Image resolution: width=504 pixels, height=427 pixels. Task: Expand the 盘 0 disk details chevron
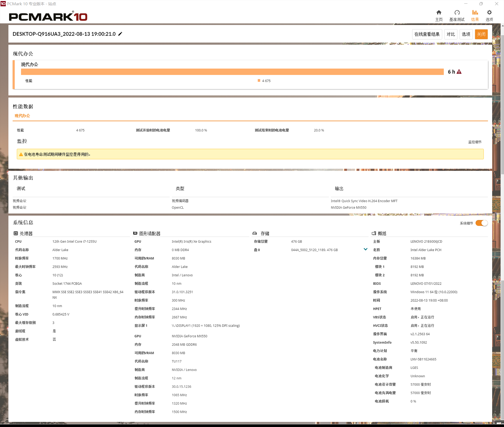(365, 249)
